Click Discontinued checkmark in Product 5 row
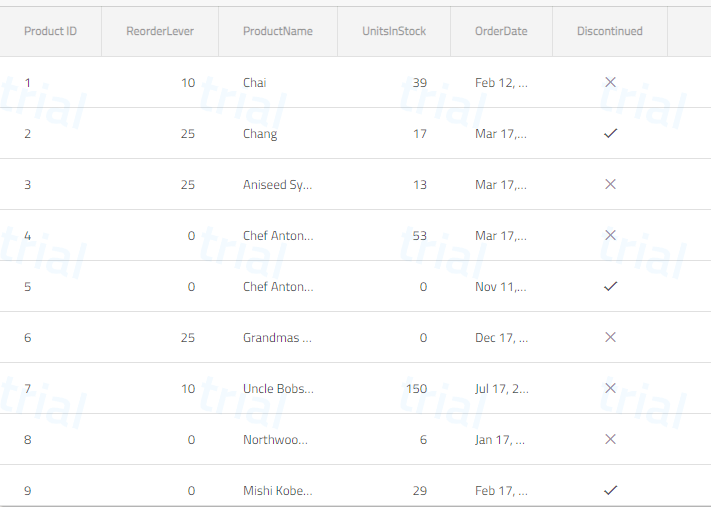The image size is (711, 507). click(610, 286)
